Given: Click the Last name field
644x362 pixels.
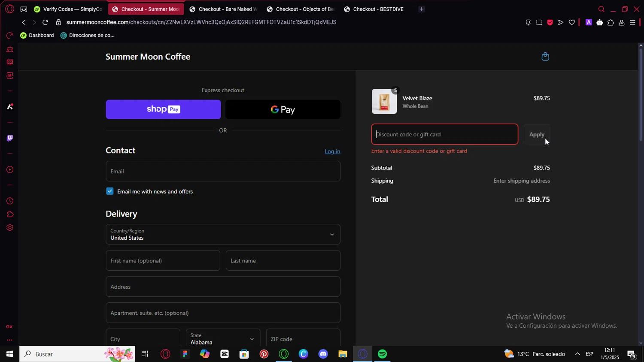Looking at the screenshot, I should click(283, 260).
